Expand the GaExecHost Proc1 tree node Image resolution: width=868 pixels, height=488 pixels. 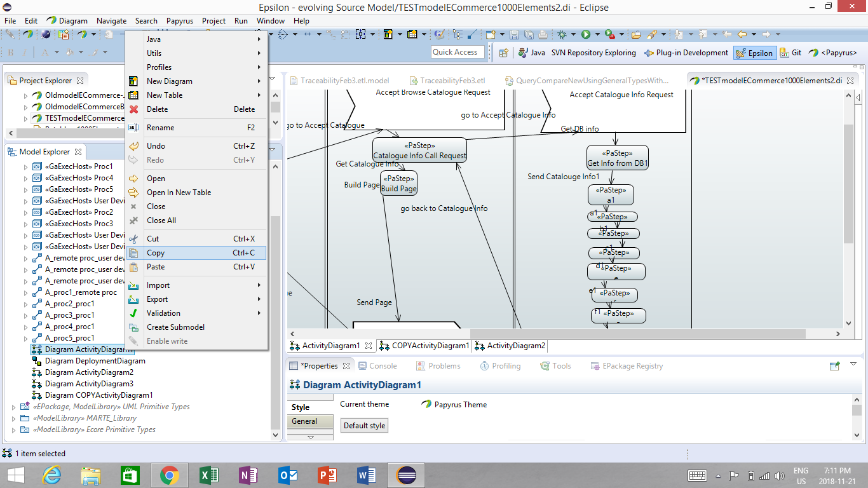26,166
